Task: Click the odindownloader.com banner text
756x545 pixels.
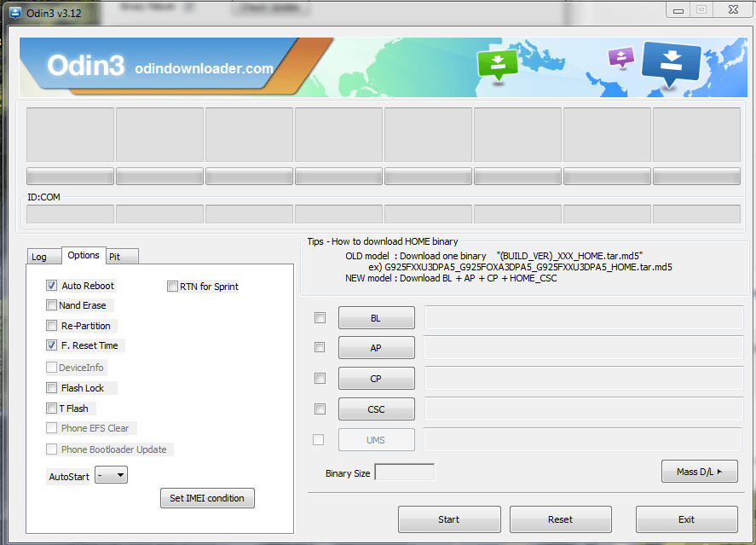Action: 205,69
